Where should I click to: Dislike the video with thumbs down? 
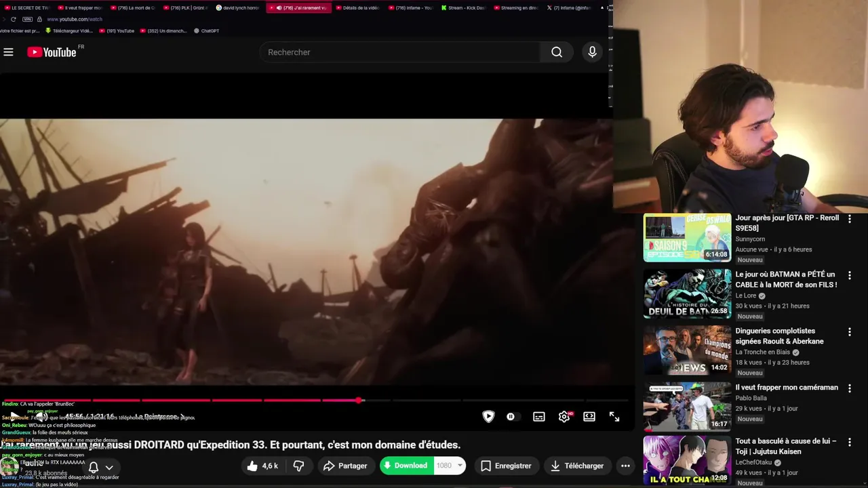click(298, 466)
